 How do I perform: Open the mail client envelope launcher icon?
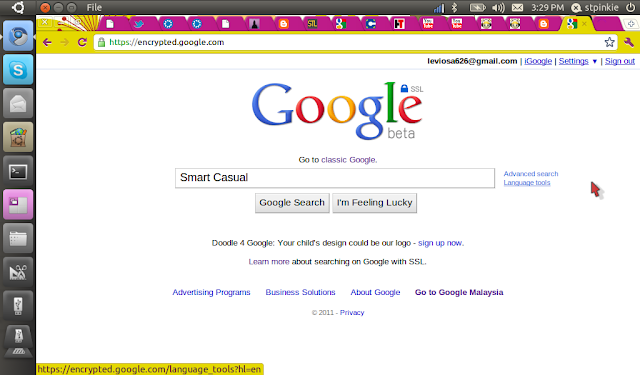click(x=18, y=104)
